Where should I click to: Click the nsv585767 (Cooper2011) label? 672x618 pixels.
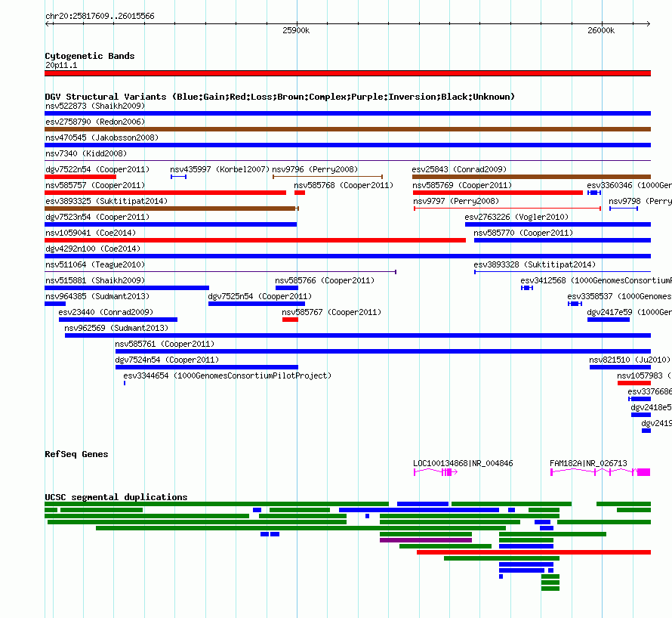click(x=331, y=312)
